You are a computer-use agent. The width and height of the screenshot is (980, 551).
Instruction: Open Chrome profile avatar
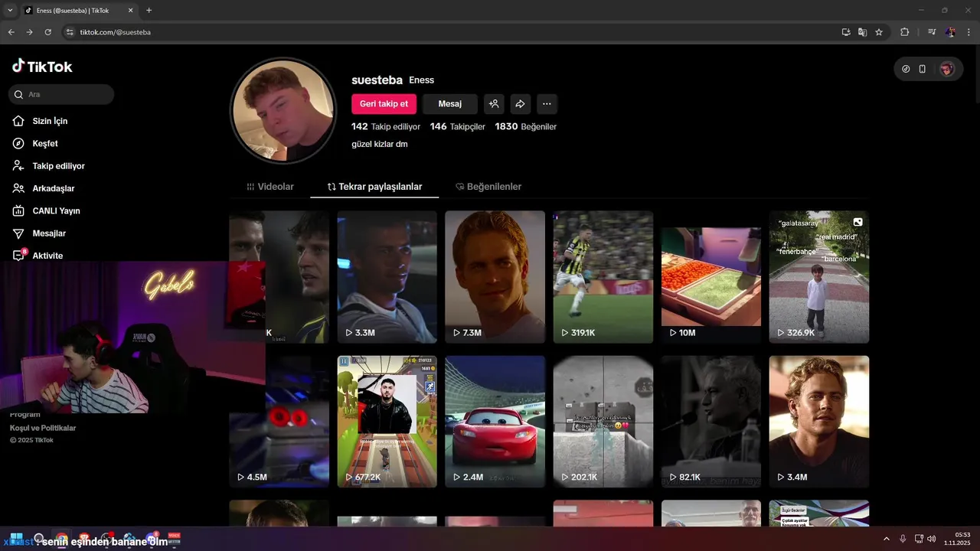pos(950,32)
